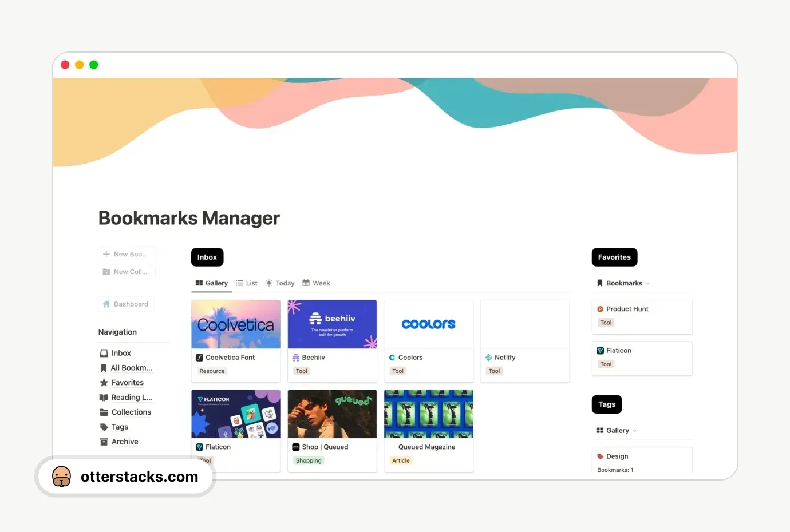The width and height of the screenshot is (790, 532).
Task: Click the folder icon beside New Coll...
Action: (x=106, y=272)
